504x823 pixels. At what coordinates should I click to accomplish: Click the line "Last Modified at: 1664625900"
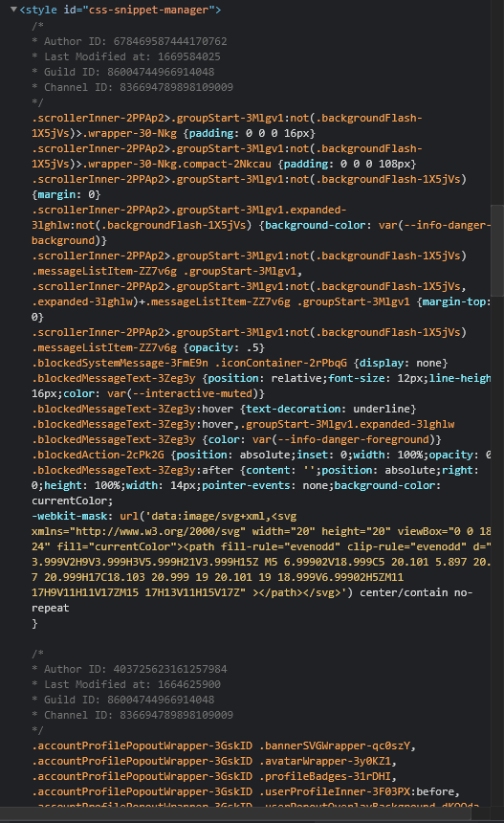coord(126,684)
